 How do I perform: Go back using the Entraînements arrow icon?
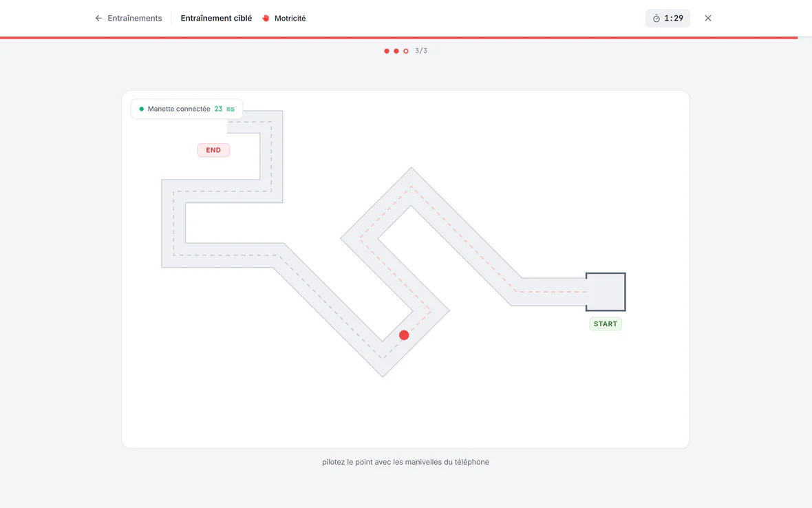click(x=98, y=18)
